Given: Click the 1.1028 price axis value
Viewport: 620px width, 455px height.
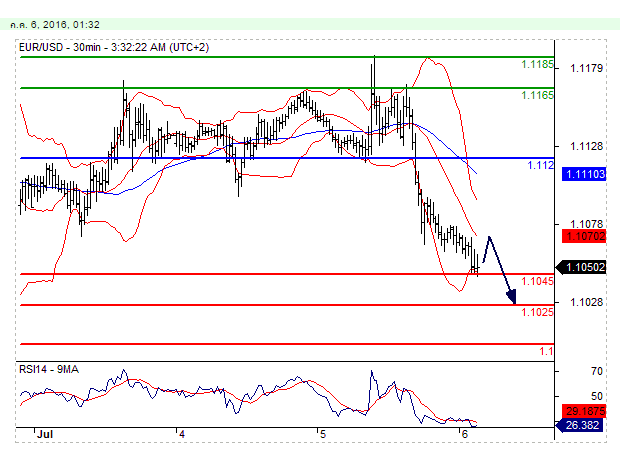Looking at the screenshot, I should tap(586, 302).
